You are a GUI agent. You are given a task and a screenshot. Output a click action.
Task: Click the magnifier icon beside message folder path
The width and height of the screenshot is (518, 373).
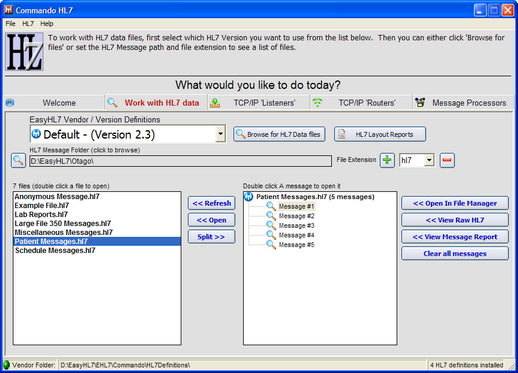pos(18,160)
